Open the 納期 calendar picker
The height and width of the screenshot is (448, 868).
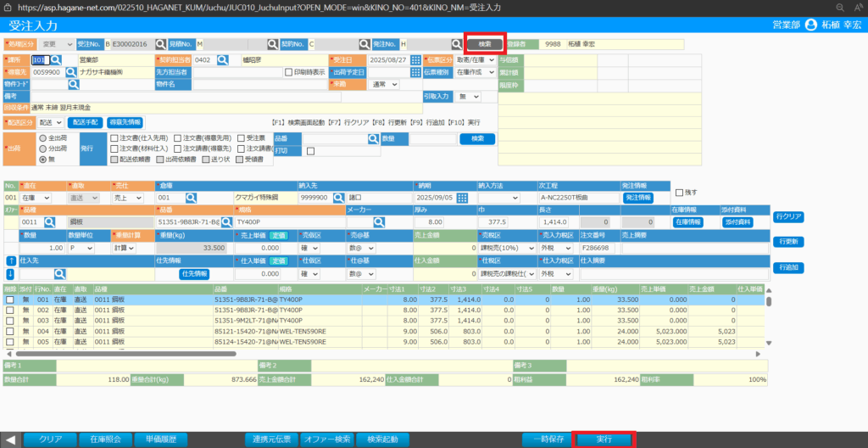click(x=462, y=198)
